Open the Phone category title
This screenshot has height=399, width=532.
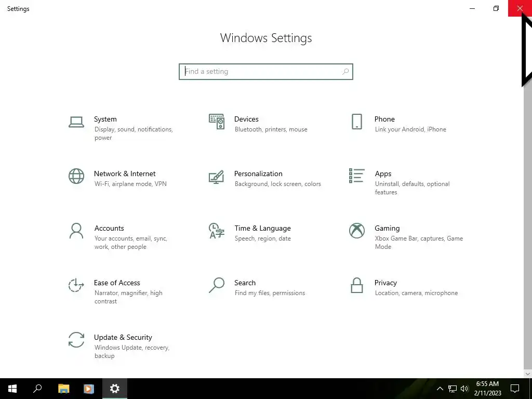[384, 119]
